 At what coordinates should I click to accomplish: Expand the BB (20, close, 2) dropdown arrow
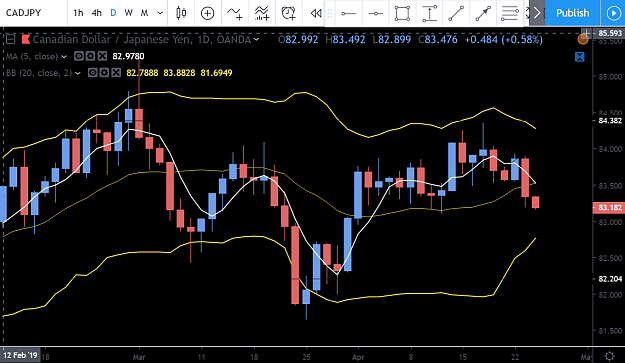pos(78,73)
